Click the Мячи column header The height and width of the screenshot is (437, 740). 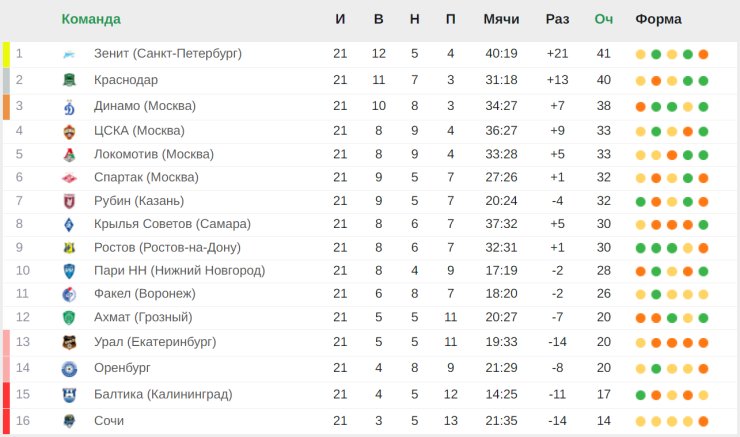pyautogui.click(x=501, y=19)
